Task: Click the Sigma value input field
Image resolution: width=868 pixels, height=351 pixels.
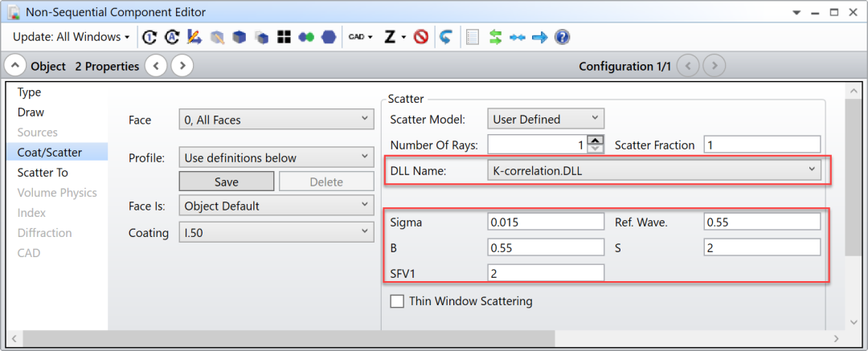Action: click(546, 222)
